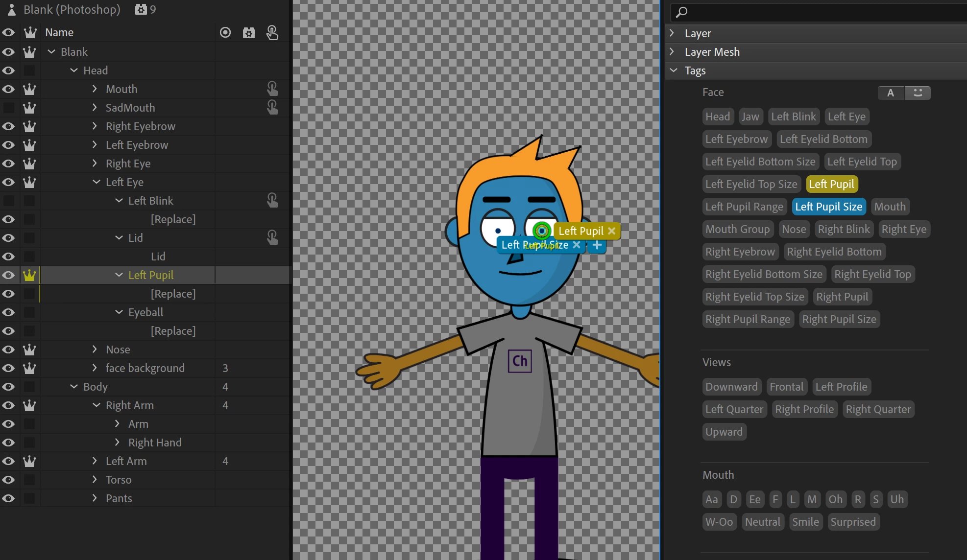Show the hidden SadMouth layer
Image resolution: width=967 pixels, height=560 pixels.
point(8,108)
